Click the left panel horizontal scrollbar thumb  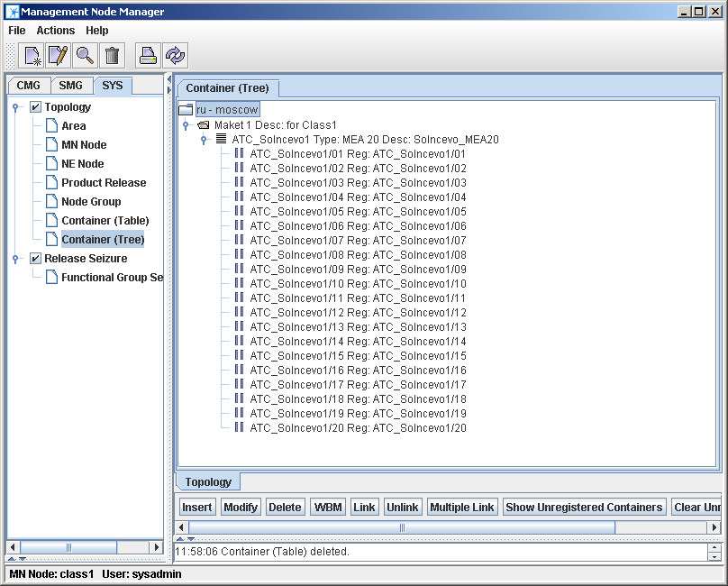68,547
